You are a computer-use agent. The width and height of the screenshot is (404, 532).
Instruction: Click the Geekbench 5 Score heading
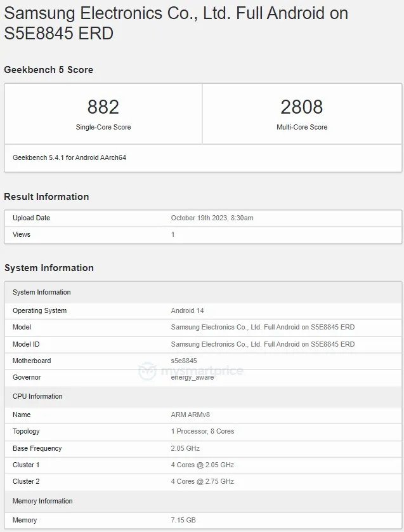(49, 70)
